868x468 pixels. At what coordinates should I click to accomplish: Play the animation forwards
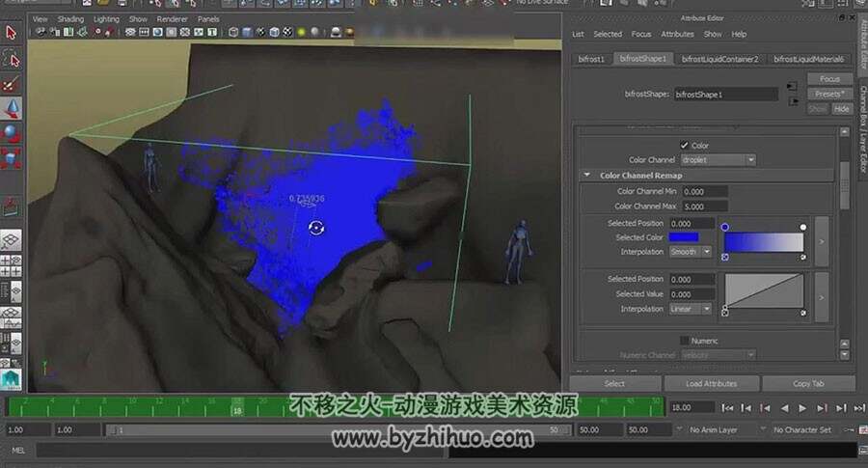802,407
